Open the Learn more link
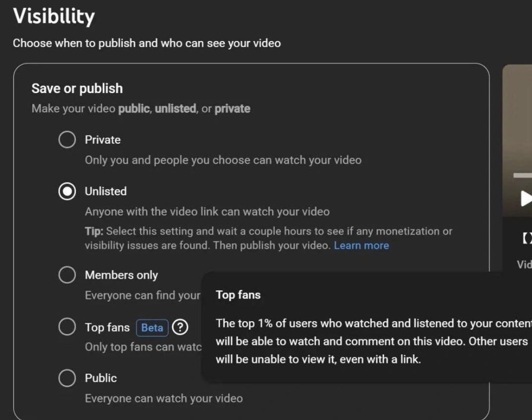The height and width of the screenshot is (420, 532). pyautogui.click(x=361, y=246)
